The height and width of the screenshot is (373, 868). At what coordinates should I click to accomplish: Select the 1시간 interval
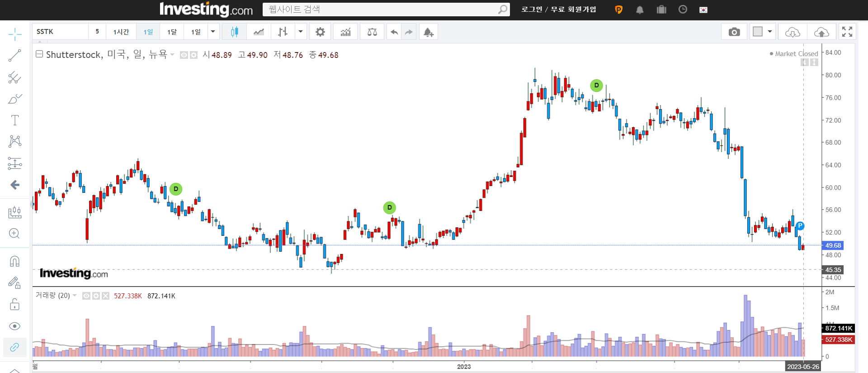point(121,32)
